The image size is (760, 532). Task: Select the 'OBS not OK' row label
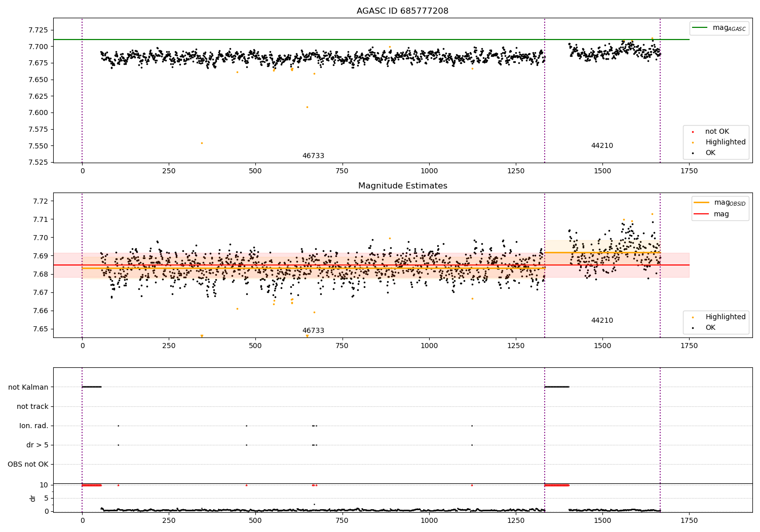tap(28, 465)
